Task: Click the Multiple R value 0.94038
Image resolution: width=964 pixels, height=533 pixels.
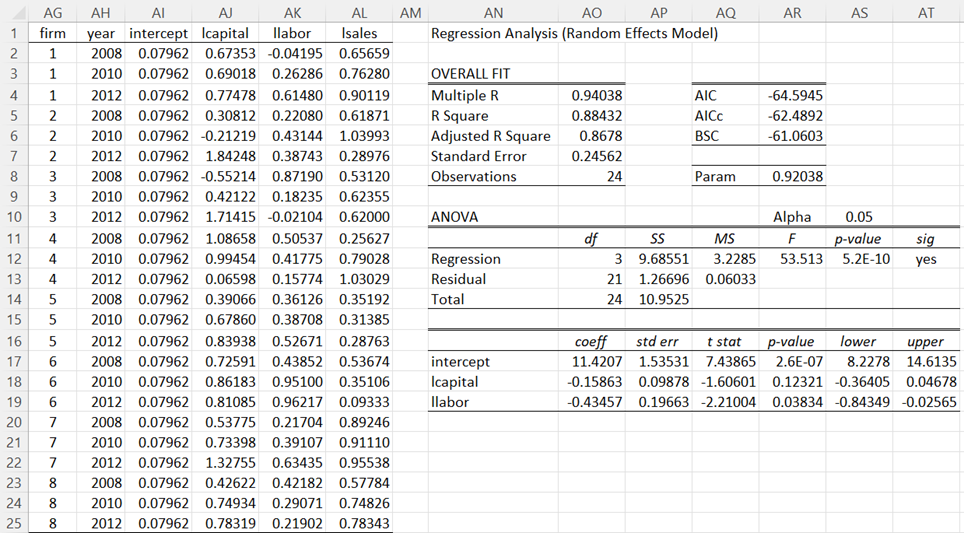Action: pos(596,95)
